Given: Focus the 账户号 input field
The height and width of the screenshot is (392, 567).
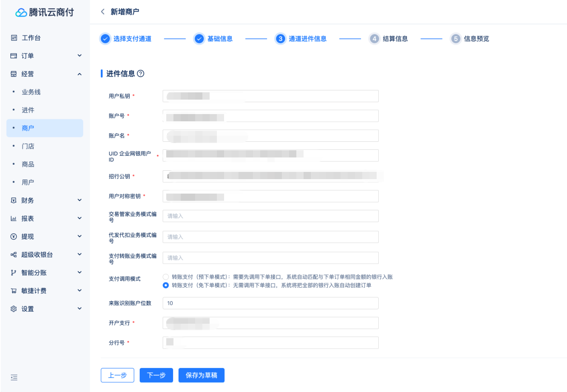Looking at the screenshot, I should (x=271, y=116).
